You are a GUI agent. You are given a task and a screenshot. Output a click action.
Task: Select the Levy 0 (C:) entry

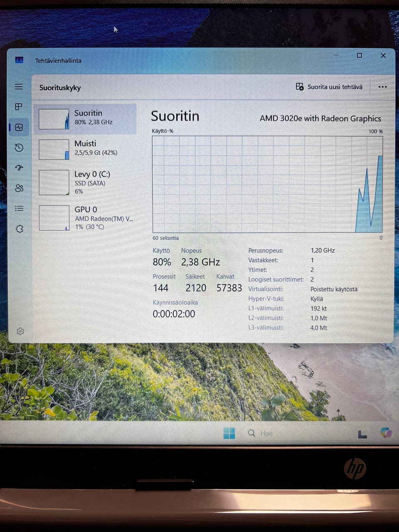coord(85,182)
